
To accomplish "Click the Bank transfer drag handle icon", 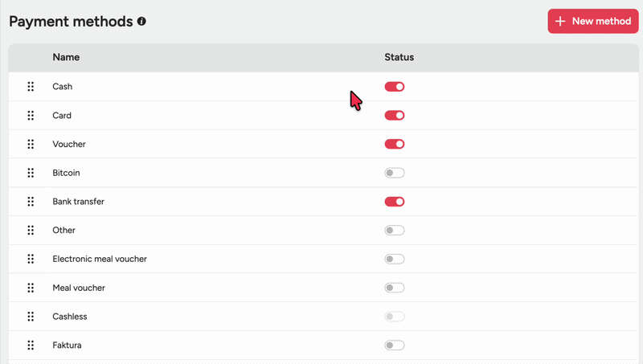I will click(31, 202).
